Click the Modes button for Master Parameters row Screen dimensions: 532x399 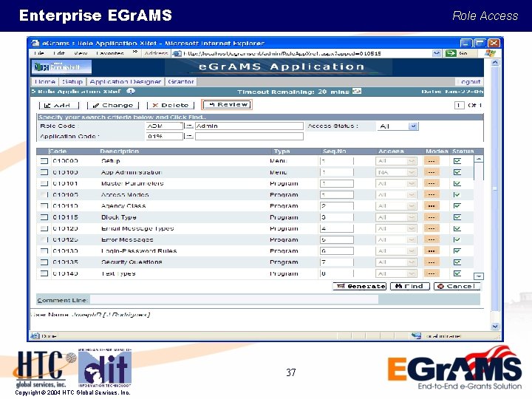pyautogui.click(x=432, y=183)
